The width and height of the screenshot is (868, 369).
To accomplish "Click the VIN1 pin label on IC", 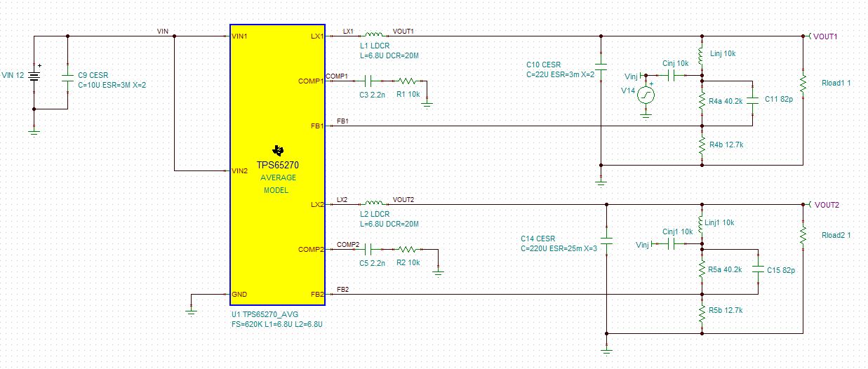I will click(239, 36).
